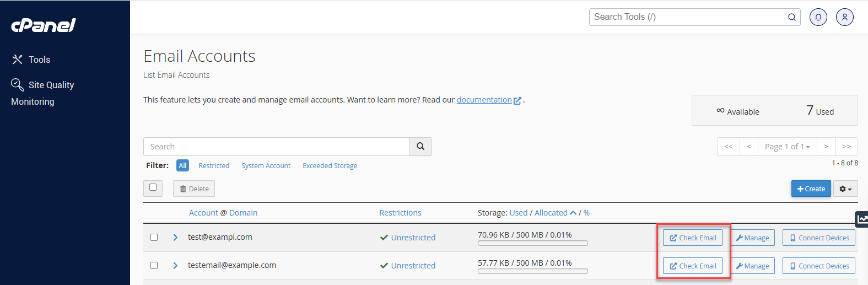This screenshot has height=285, width=868.
Task: Open Site Quality Monitoring
Action: pyautogui.click(x=42, y=93)
